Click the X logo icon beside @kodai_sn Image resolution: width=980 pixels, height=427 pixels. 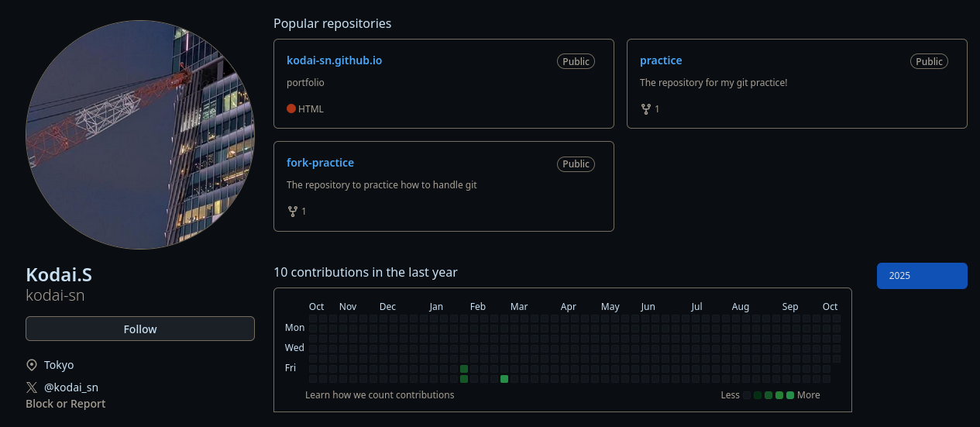pos(32,387)
